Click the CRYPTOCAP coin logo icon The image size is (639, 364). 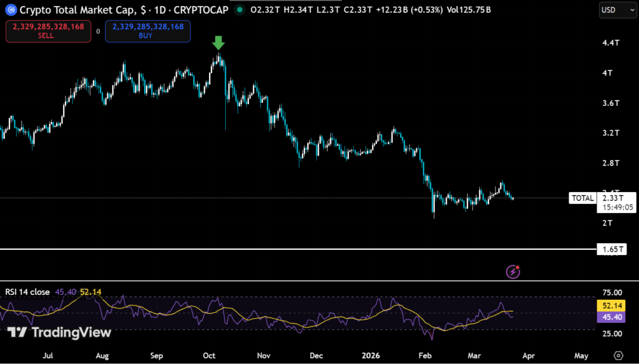click(10, 10)
